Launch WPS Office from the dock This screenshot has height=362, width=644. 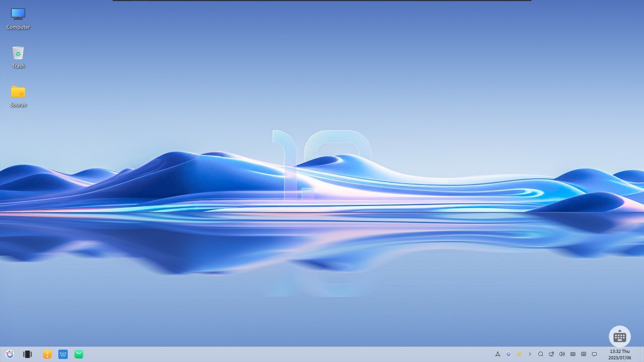click(63, 354)
